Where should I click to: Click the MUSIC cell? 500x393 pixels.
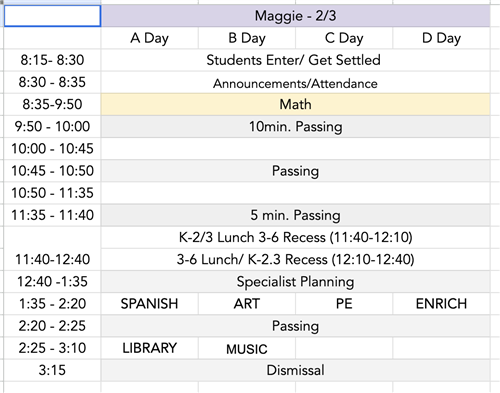pos(247,348)
